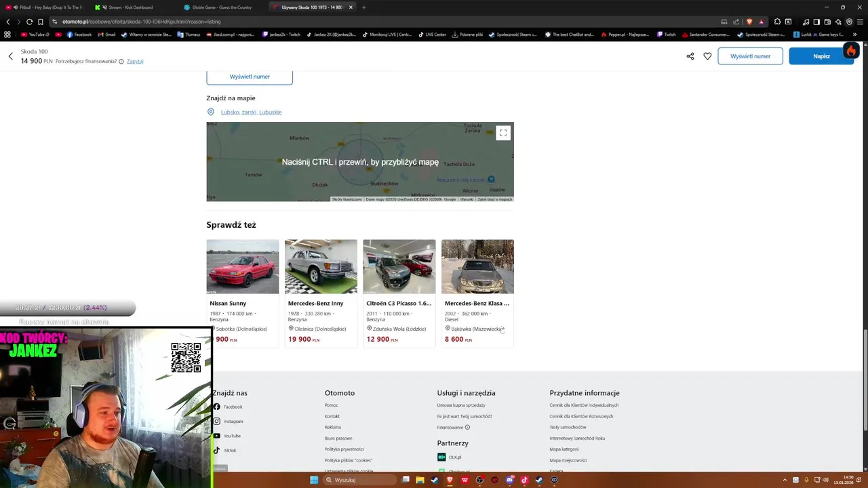Open the Zapytaj financing link
868x488 pixels.
pos(135,61)
